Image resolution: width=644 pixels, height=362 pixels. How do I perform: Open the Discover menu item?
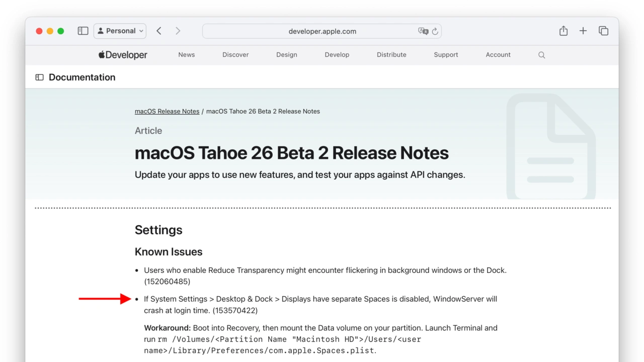click(235, 55)
